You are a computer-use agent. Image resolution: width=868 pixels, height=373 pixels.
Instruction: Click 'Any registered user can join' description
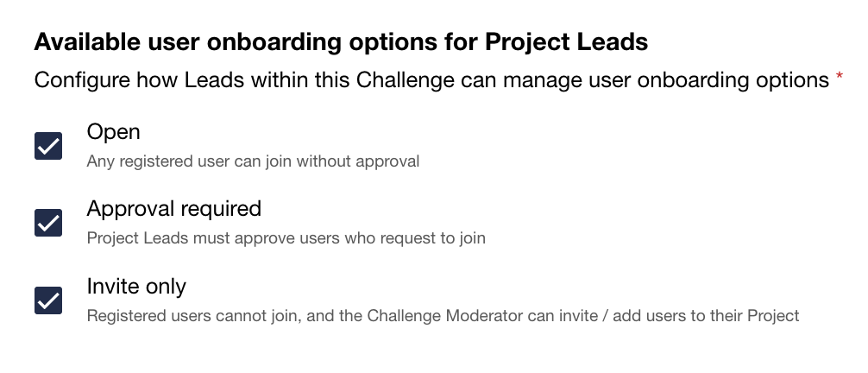[x=253, y=161]
